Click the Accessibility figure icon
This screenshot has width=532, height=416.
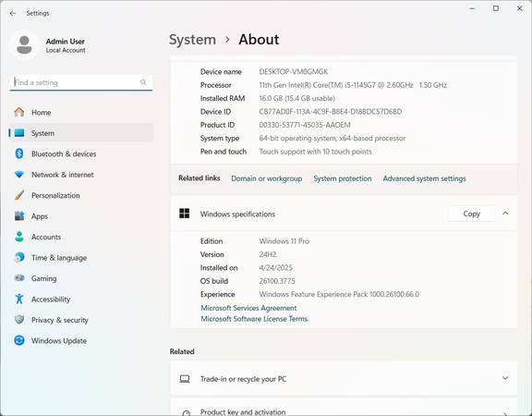(x=19, y=299)
